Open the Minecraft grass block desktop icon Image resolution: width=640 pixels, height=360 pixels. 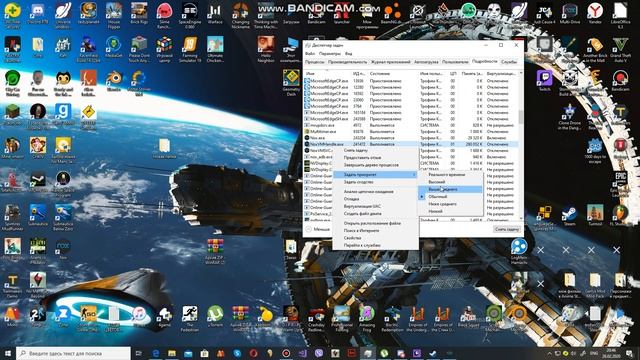click(x=12, y=114)
